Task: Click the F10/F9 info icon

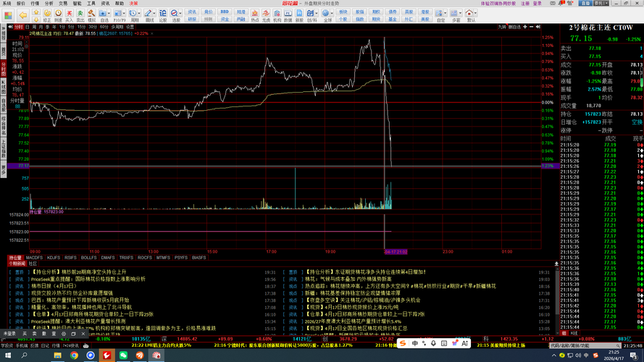Action: click(117, 13)
